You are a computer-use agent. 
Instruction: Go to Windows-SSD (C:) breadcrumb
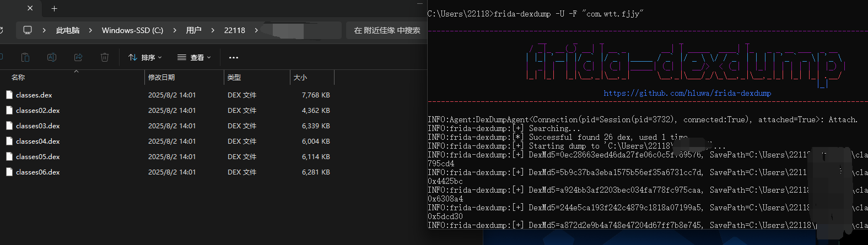(132, 30)
